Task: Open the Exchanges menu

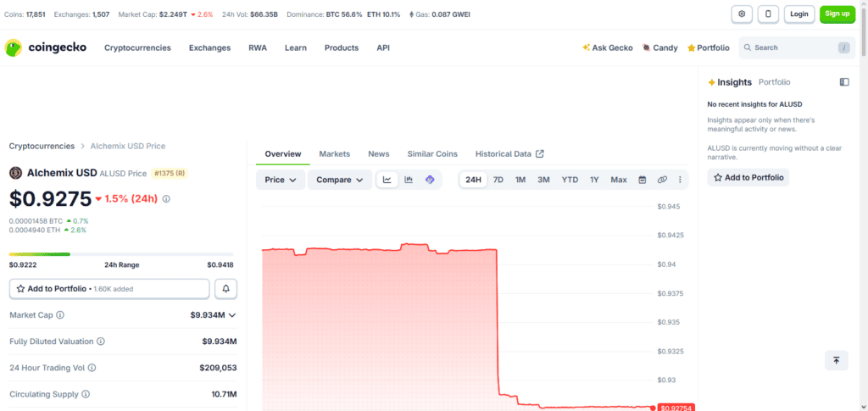Action: [210, 47]
